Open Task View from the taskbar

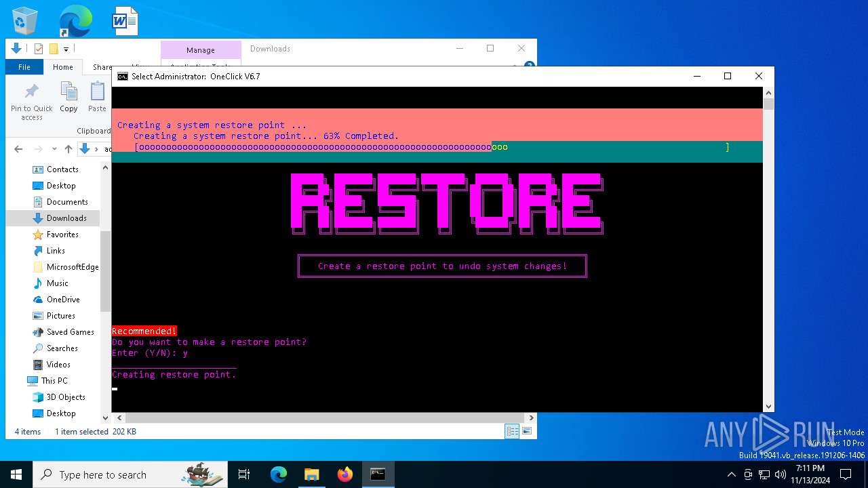click(x=244, y=474)
